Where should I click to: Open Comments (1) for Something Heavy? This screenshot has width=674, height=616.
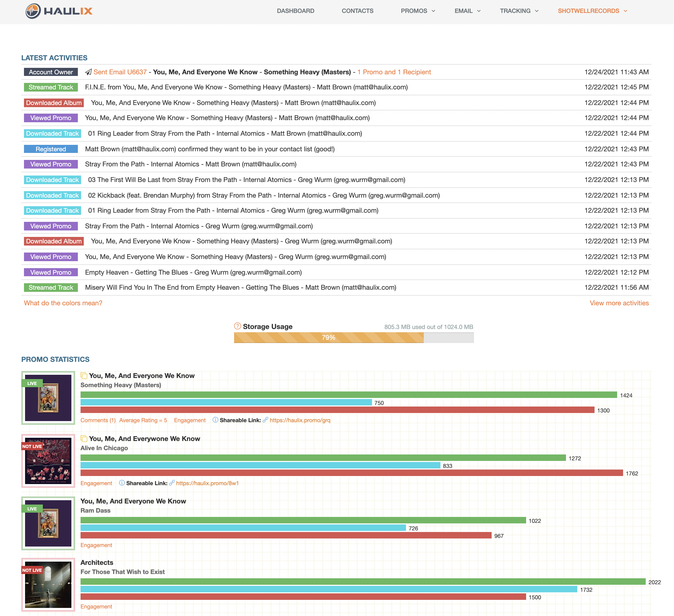coord(98,420)
